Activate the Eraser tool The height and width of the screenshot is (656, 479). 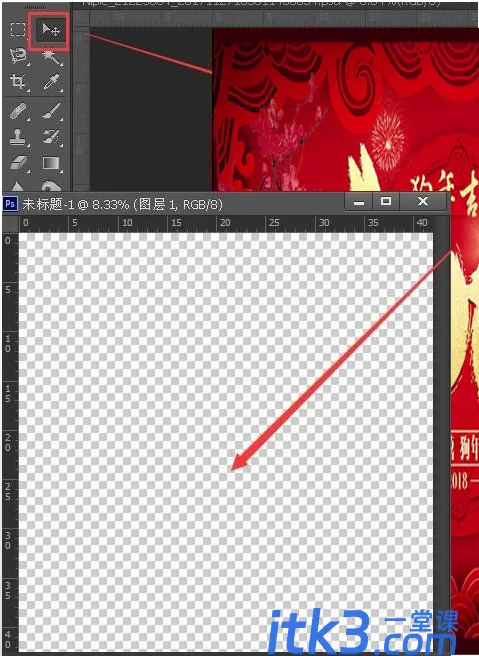point(18,162)
